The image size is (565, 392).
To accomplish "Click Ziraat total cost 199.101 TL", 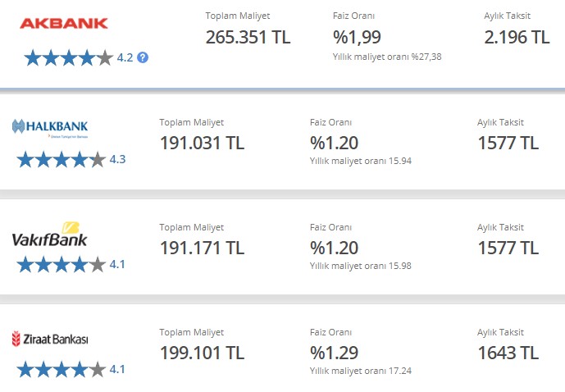I will [x=203, y=353].
